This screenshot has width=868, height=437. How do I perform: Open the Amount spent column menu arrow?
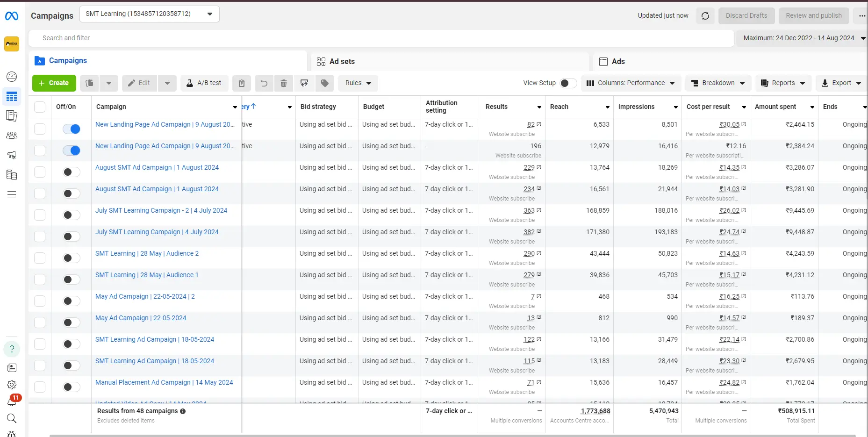coord(812,107)
